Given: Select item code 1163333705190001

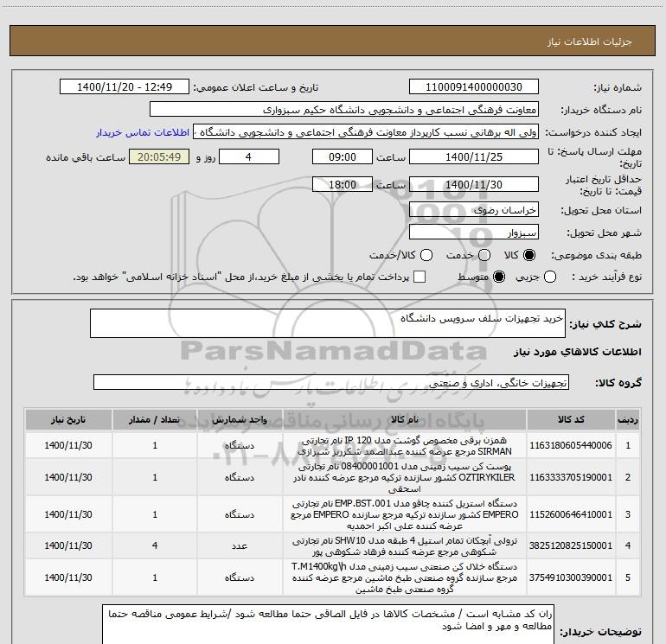Looking at the screenshot, I should click(x=571, y=477).
